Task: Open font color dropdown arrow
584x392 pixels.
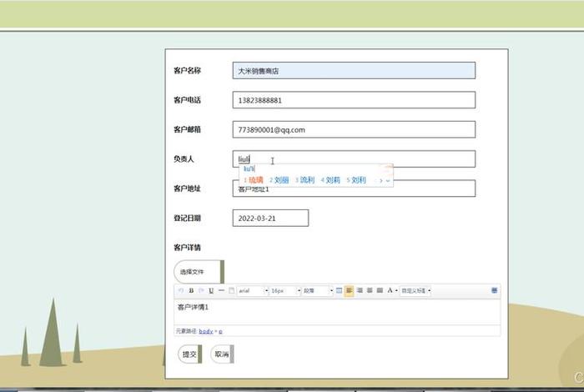Action: pos(396,290)
